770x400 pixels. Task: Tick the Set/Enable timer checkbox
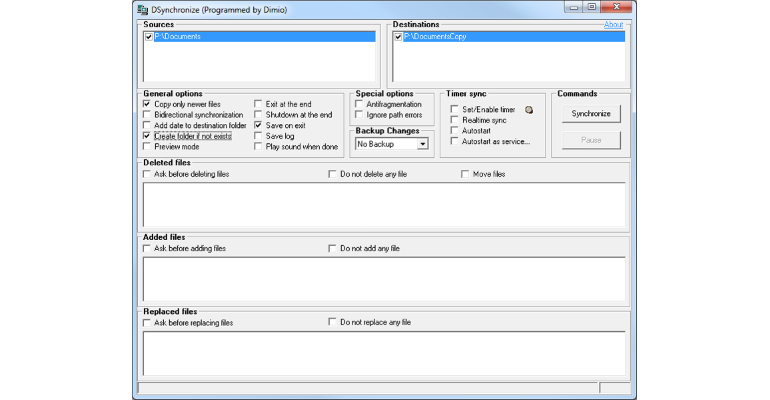tap(454, 109)
